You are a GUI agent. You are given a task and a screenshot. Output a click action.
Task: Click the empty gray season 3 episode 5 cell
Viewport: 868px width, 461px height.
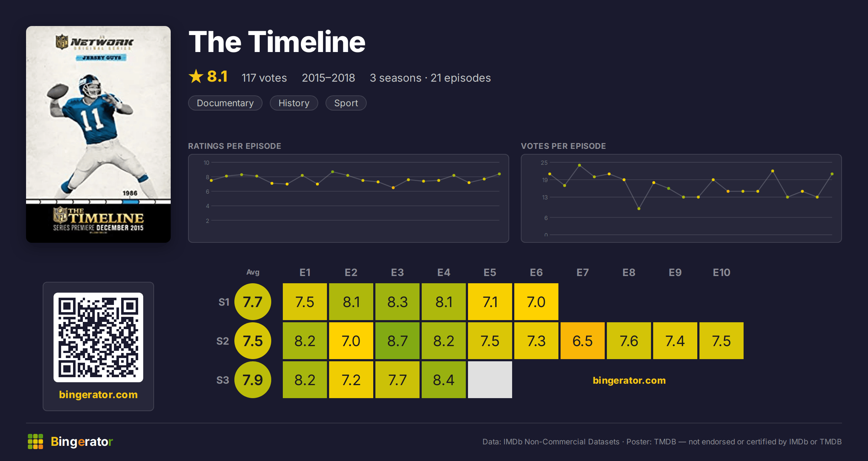pyautogui.click(x=490, y=380)
